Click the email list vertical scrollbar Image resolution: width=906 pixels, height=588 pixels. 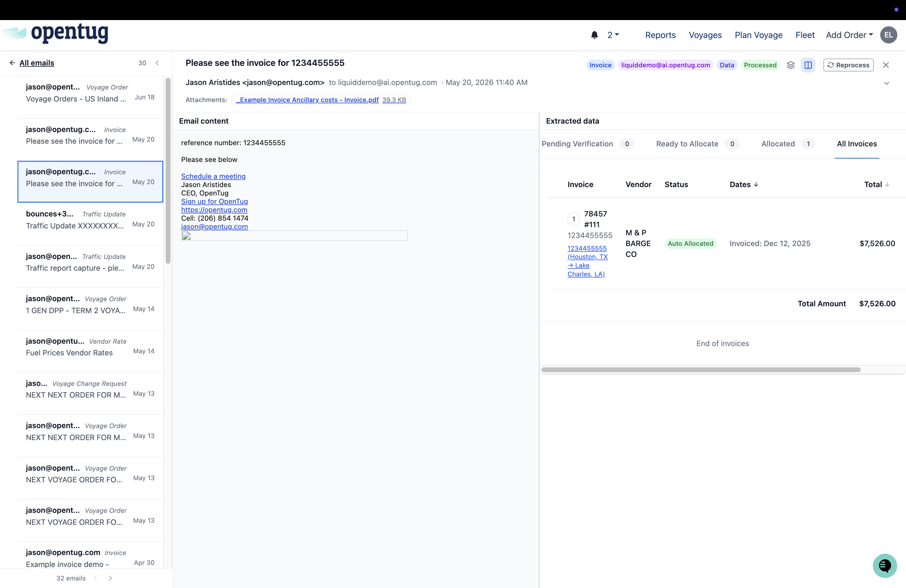(x=168, y=170)
